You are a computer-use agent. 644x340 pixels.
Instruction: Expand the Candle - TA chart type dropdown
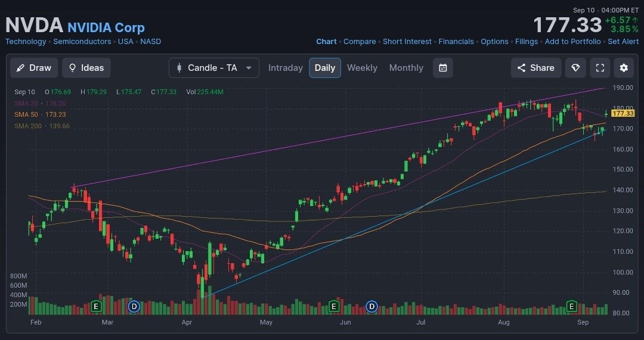(x=214, y=68)
